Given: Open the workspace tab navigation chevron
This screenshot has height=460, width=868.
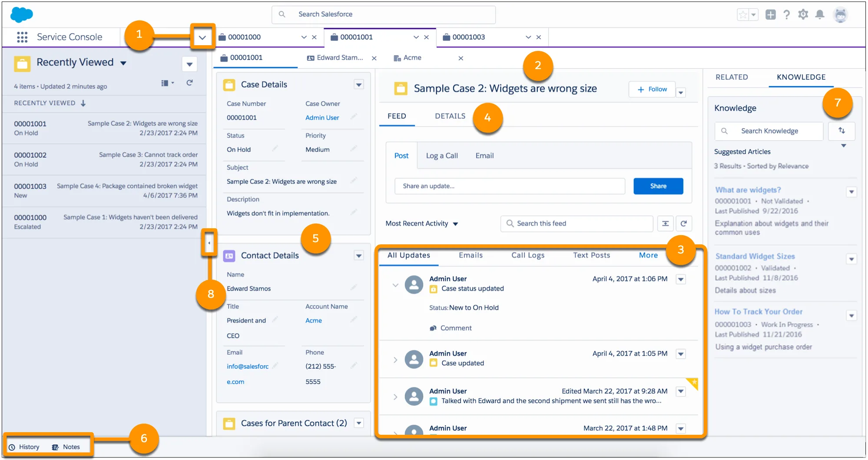Looking at the screenshot, I should [x=202, y=37].
